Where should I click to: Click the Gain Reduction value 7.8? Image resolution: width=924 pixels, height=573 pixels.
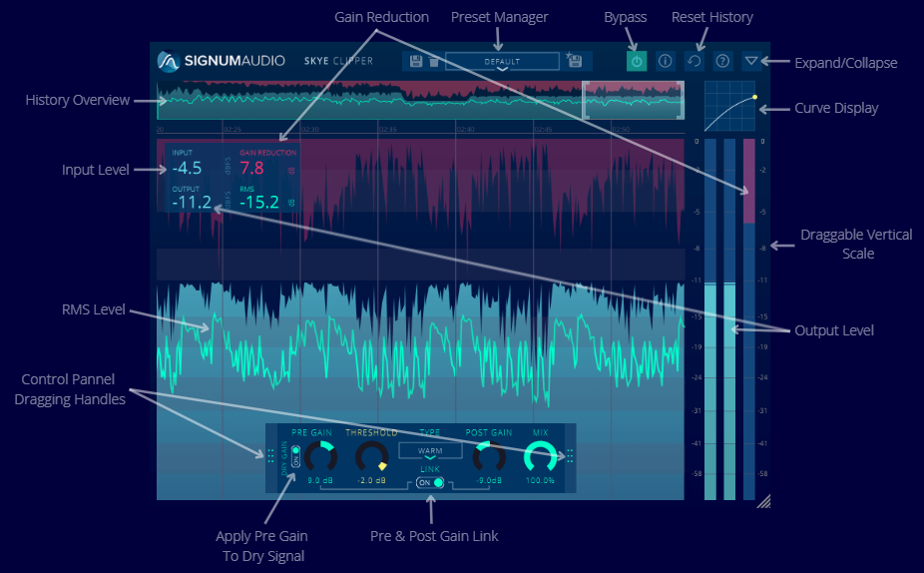pyautogui.click(x=251, y=168)
